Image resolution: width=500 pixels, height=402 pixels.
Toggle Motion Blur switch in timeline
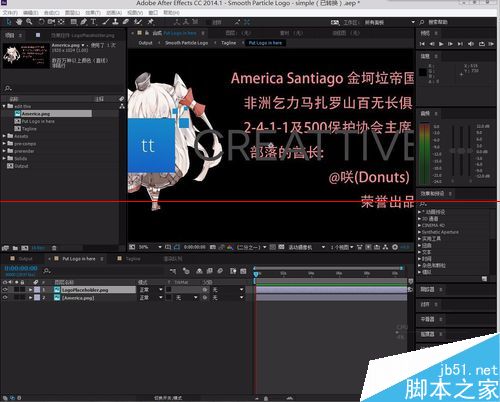[220, 271]
